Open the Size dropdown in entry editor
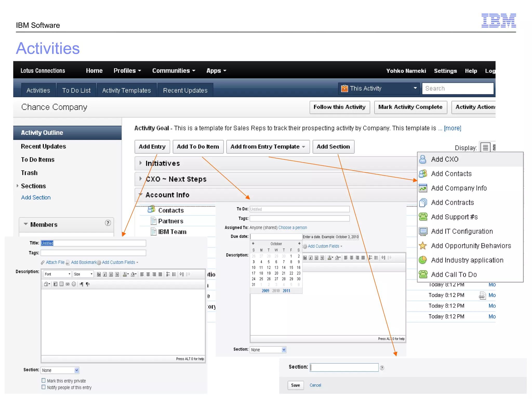532x399 pixels. (x=83, y=274)
